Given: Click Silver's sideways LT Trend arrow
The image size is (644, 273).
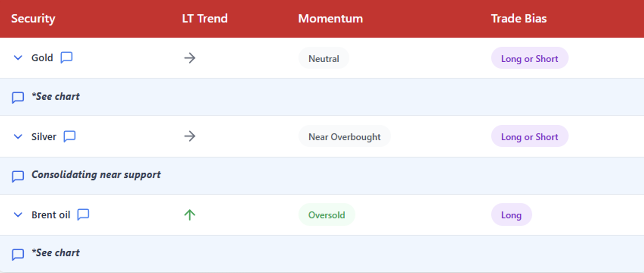Looking at the screenshot, I should [190, 136].
